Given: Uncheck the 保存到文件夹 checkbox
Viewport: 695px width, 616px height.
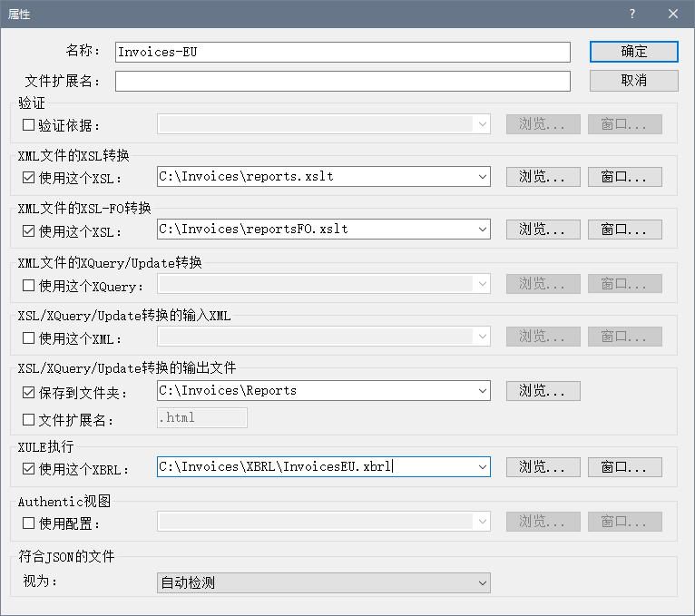Looking at the screenshot, I should (28, 393).
